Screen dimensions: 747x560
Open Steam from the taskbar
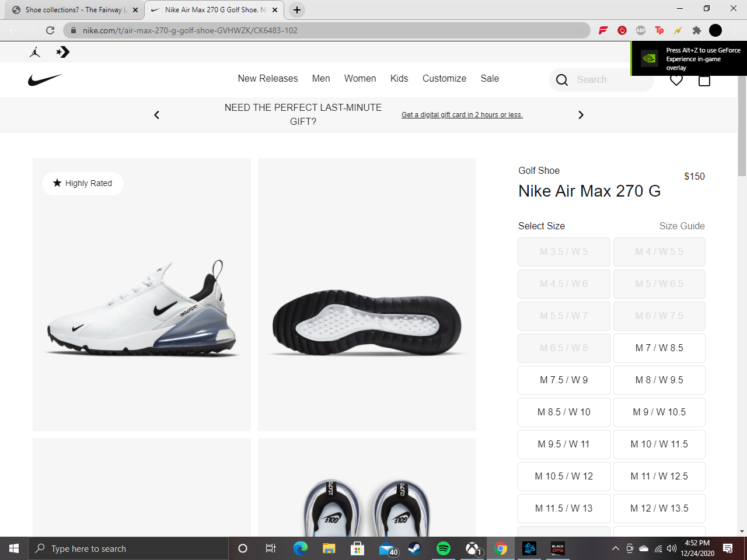(x=415, y=548)
